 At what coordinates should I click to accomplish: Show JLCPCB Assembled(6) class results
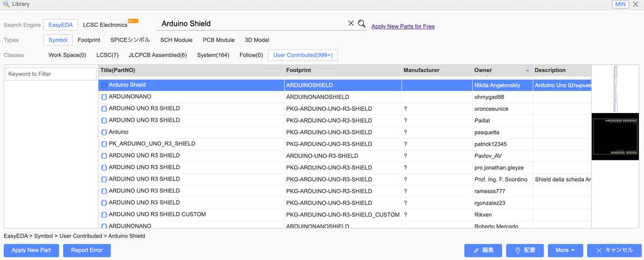[x=158, y=55]
